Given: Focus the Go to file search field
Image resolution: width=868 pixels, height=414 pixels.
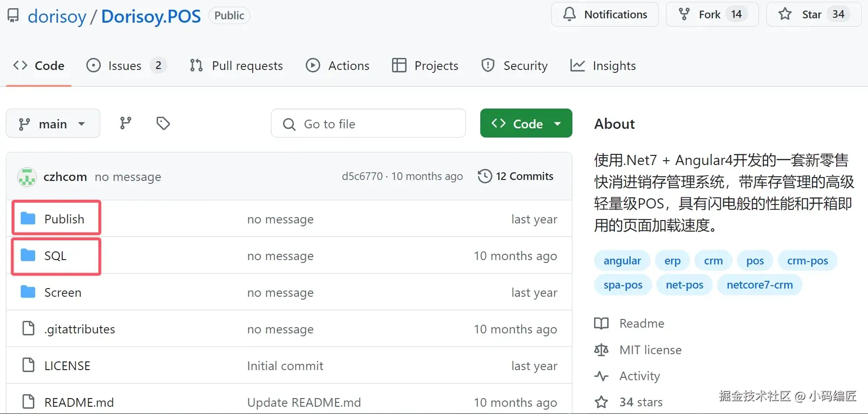Looking at the screenshot, I should (368, 124).
